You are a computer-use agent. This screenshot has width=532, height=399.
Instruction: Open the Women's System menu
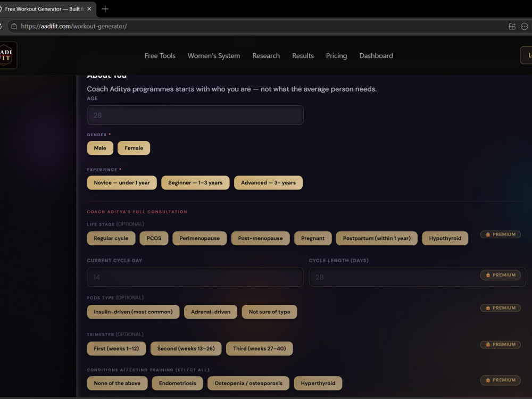pos(214,56)
